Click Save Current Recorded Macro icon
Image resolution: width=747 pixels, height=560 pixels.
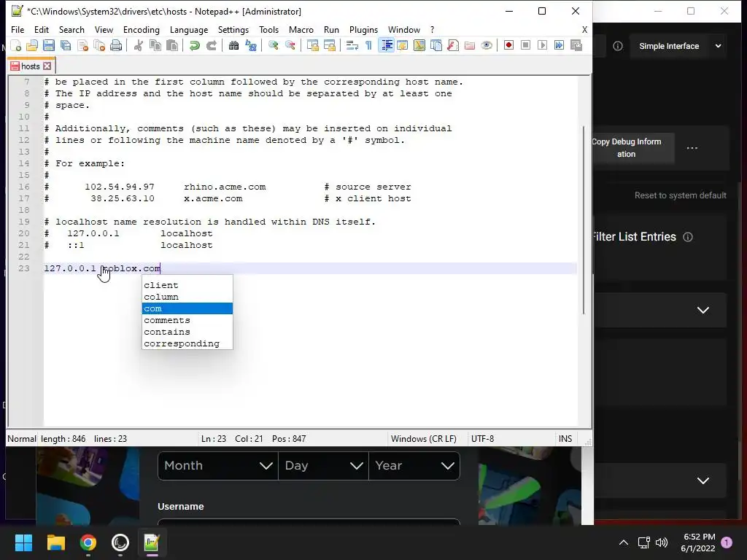pos(576,45)
